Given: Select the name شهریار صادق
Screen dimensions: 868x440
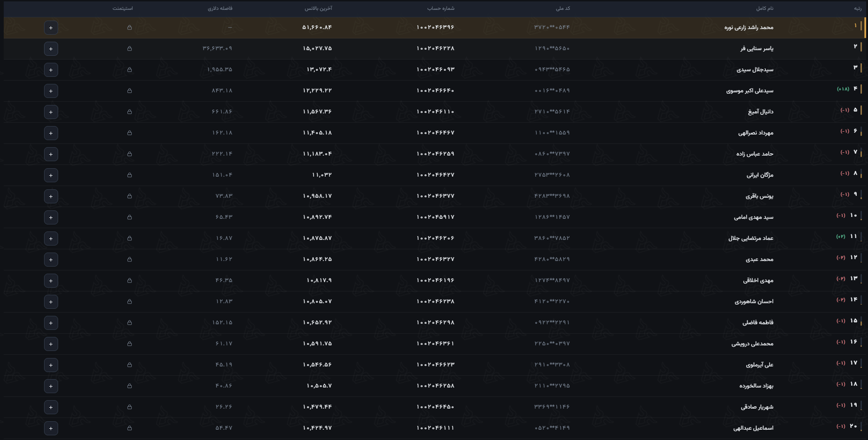Looking at the screenshot, I should (757, 407).
